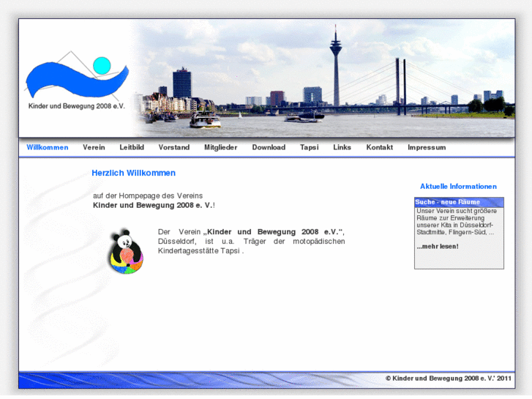Click the Tapsi panda mascot image
The image size is (532, 399).
point(126,251)
